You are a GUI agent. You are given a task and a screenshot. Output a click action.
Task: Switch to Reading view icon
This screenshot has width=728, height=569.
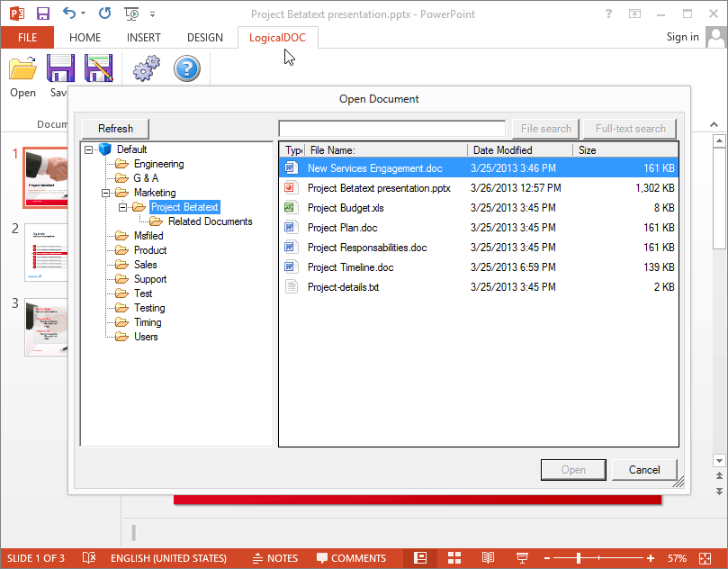pyautogui.click(x=488, y=558)
